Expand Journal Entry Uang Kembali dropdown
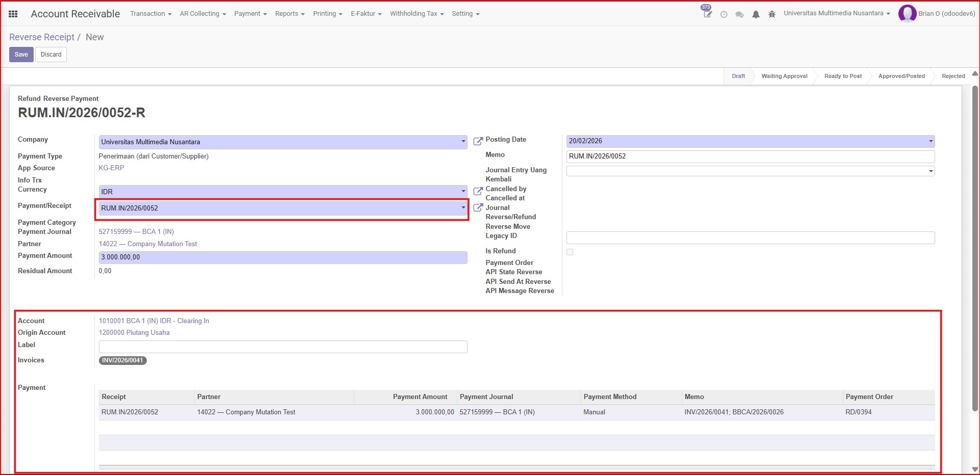980x475 pixels. pos(931,171)
